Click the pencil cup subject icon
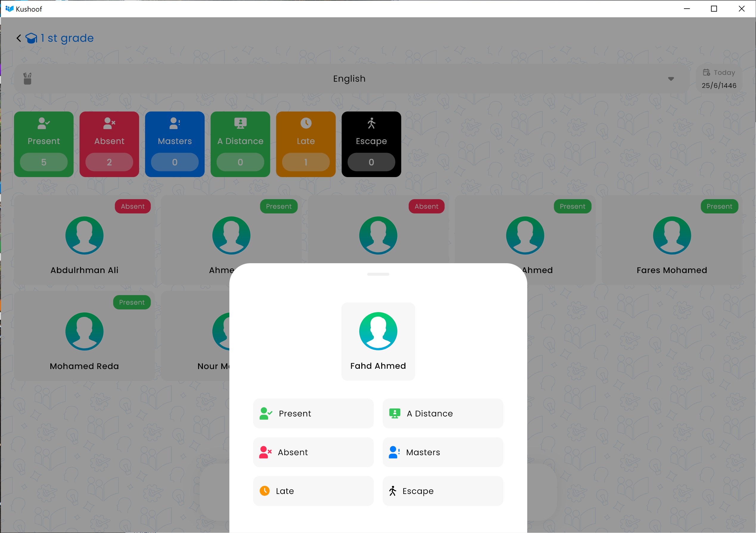This screenshot has width=756, height=533. 28,79
